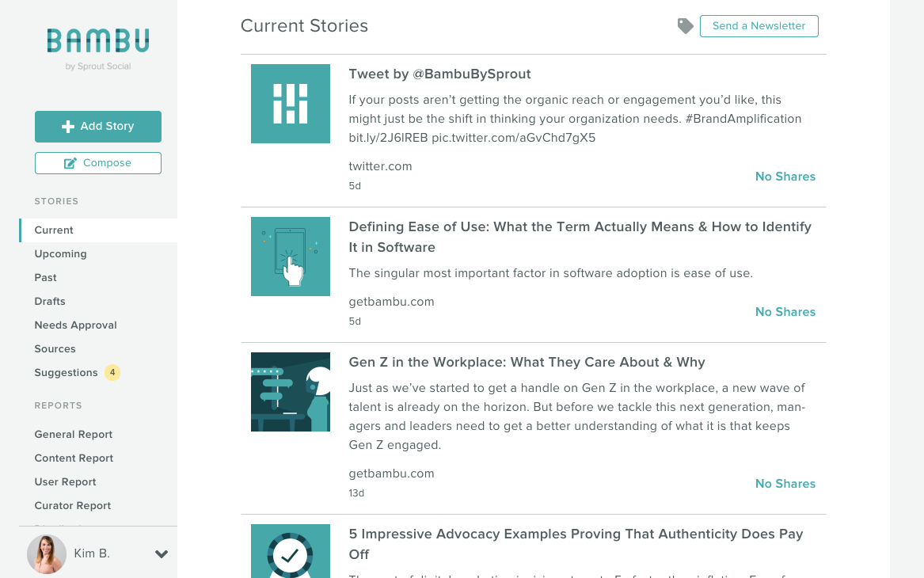Image resolution: width=924 pixels, height=578 pixels.
Task: Click the Compose pencil icon
Action: (70, 163)
